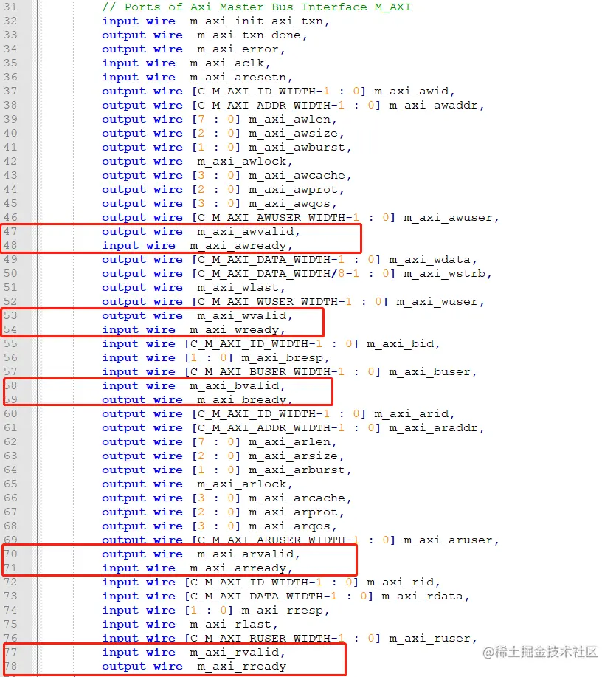The height and width of the screenshot is (677, 616).
Task: Click on m_axi_bid port
Action: tap(401, 344)
